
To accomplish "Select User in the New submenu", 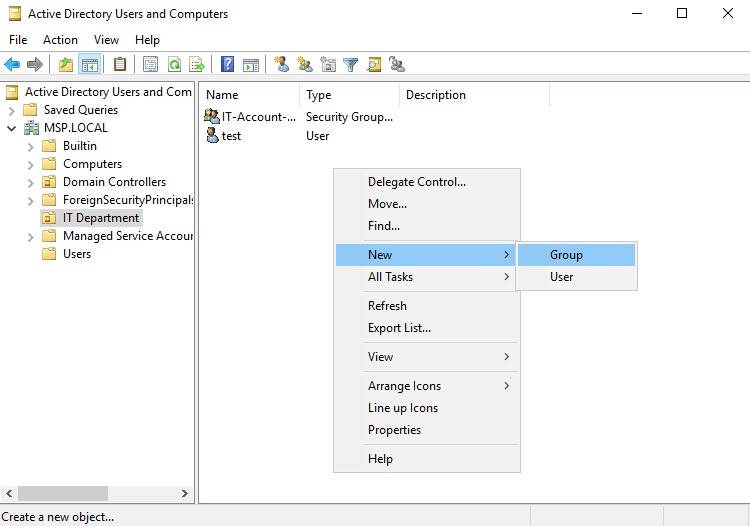I will pos(561,277).
